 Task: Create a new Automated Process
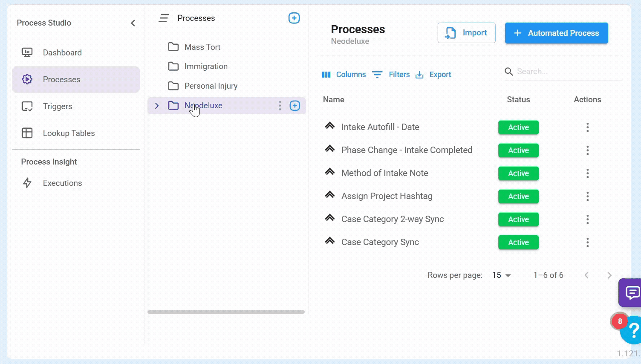coord(556,33)
